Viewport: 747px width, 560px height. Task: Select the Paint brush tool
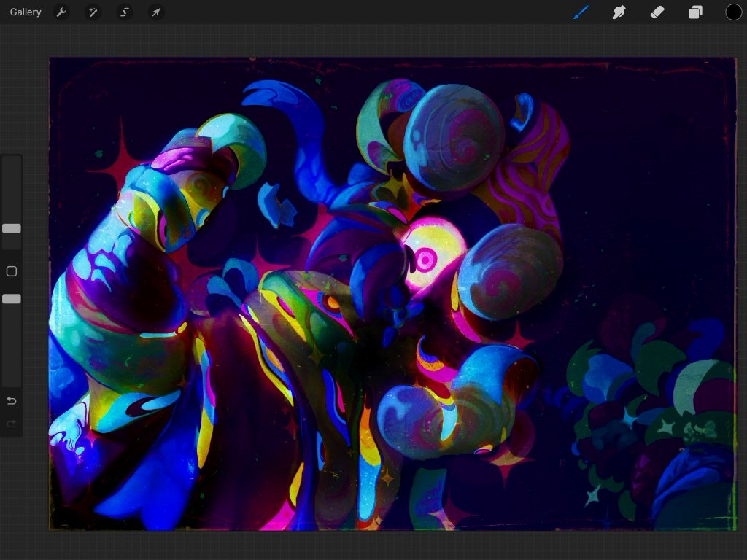click(581, 12)
